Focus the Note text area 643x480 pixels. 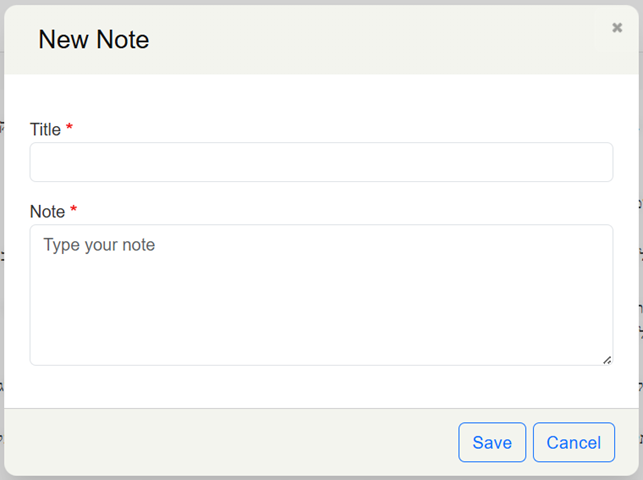coord(320,294)
